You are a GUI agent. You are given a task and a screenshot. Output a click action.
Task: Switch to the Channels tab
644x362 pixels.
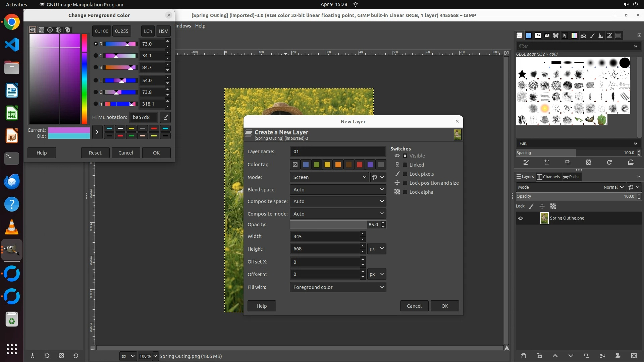click(549, 177)
